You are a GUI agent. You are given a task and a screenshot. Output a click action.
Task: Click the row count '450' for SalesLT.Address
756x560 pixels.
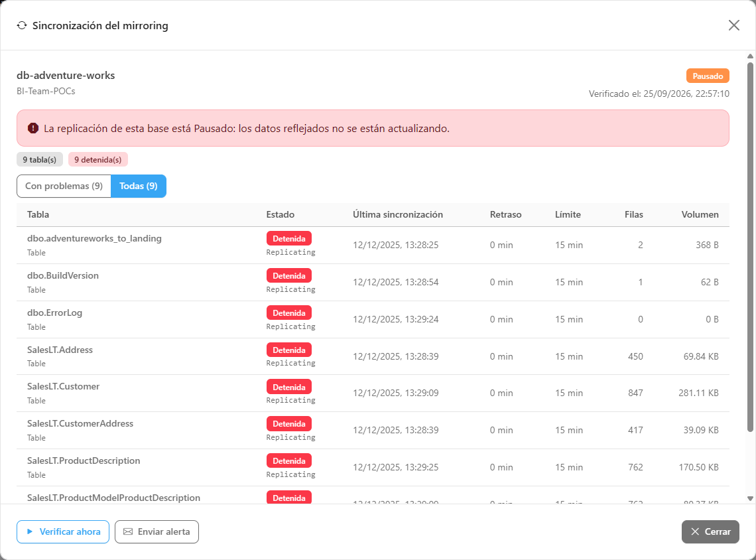point(635,356)
